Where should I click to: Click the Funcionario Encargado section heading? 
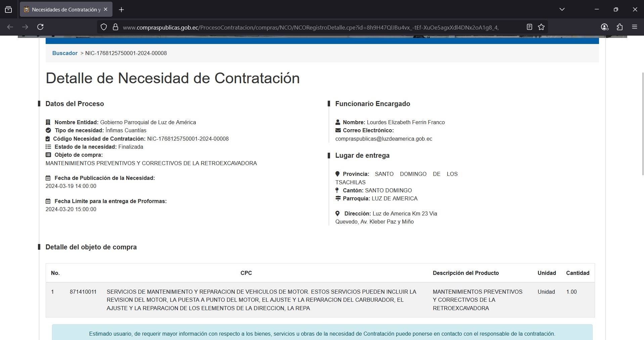pos(373,104)
